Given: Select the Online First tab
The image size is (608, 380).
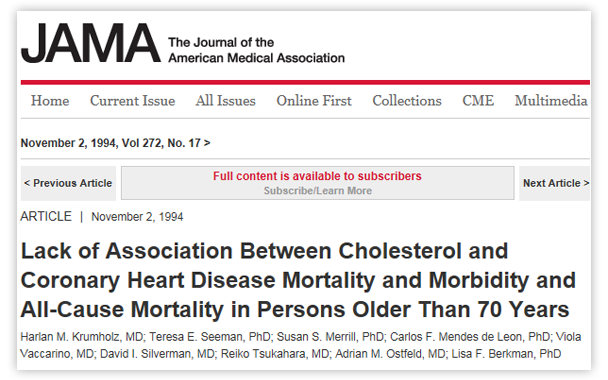Looking at the screenshot, I should (x=314, y=101).
